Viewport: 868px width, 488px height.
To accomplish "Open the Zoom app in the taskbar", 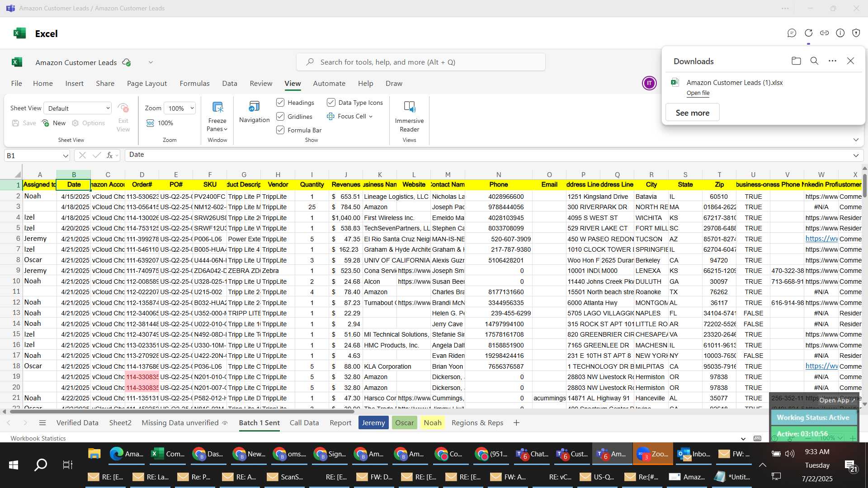I will click(652, 454).
